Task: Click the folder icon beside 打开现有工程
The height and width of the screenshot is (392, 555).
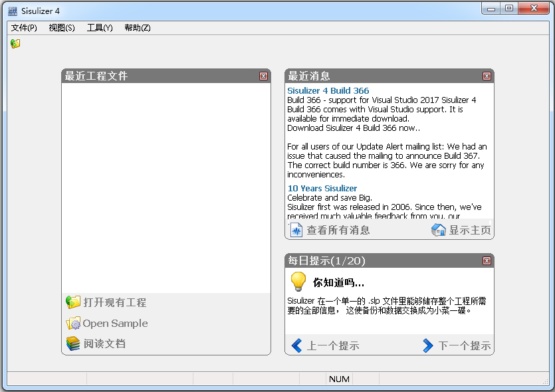Action: 73,302
